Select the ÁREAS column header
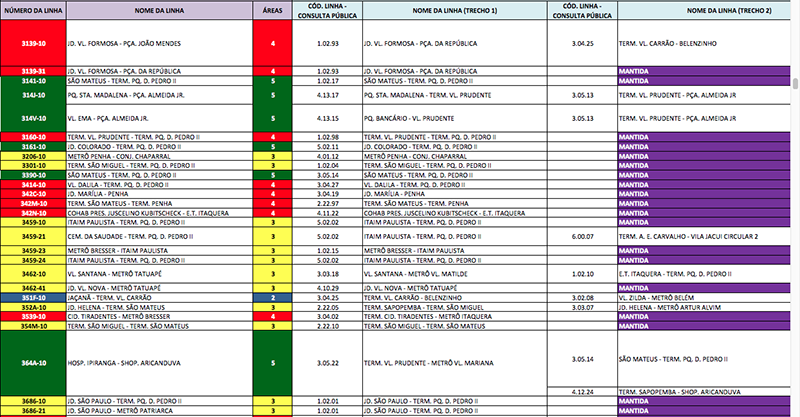The height and width of the screenshot is (417, 800). click(272, 10)
